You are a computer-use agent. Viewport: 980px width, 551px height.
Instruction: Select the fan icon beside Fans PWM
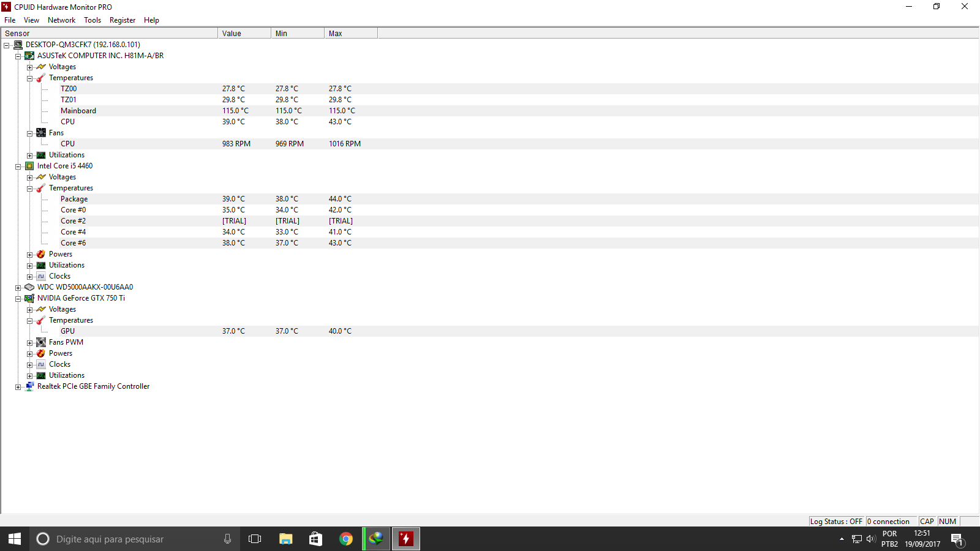[x=41, y=342]
